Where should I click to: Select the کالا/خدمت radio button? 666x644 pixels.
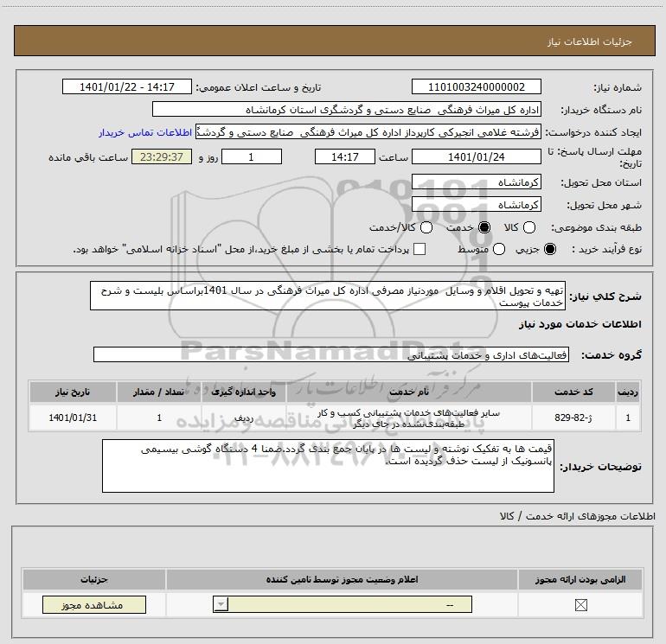426,227
